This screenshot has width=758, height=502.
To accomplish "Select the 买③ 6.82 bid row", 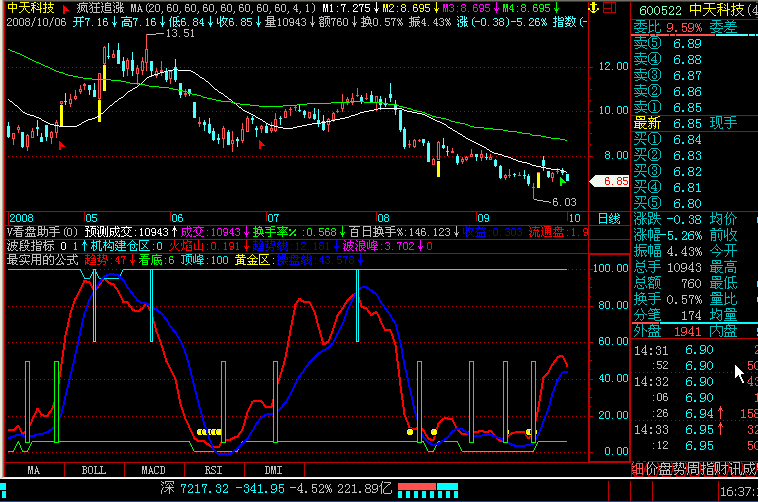I will click(695, 171).
